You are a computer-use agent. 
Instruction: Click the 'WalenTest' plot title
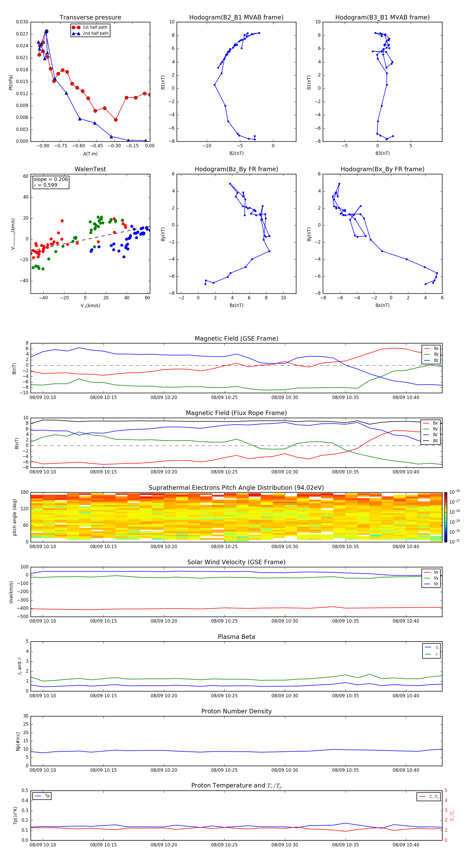click(90, 169)
